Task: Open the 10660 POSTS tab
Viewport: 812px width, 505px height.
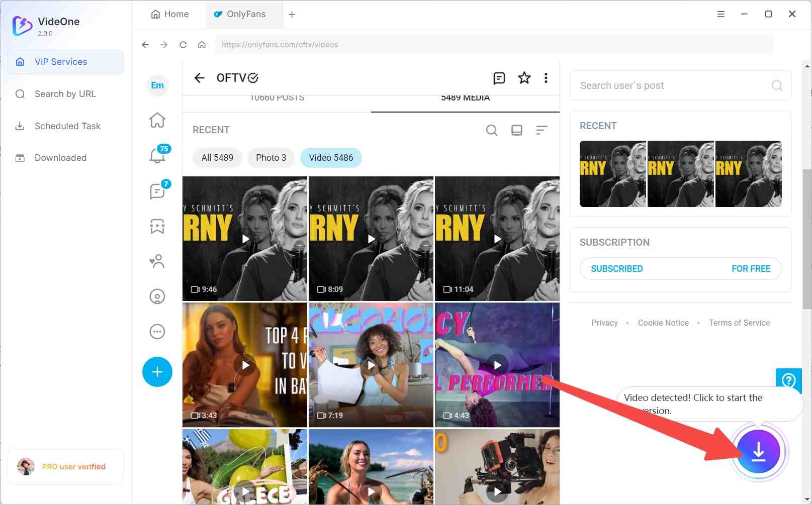Action: tap(277, 99)
